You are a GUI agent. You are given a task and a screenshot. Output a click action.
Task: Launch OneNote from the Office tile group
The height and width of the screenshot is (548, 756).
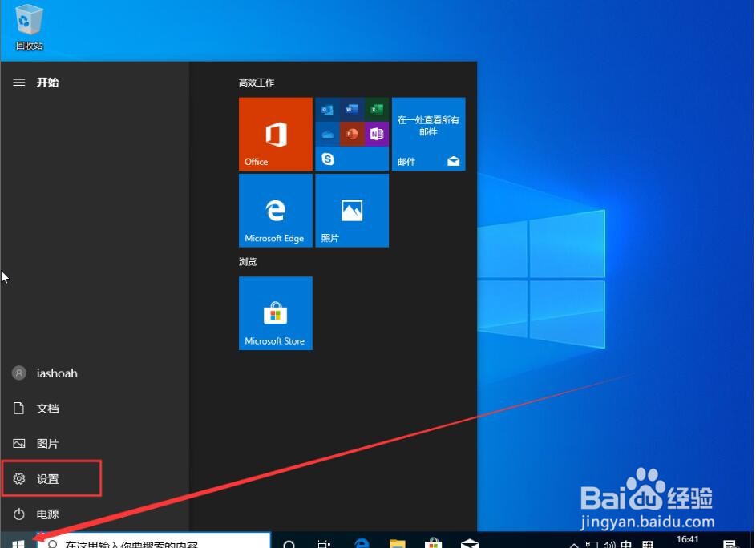tap(376, 134)
